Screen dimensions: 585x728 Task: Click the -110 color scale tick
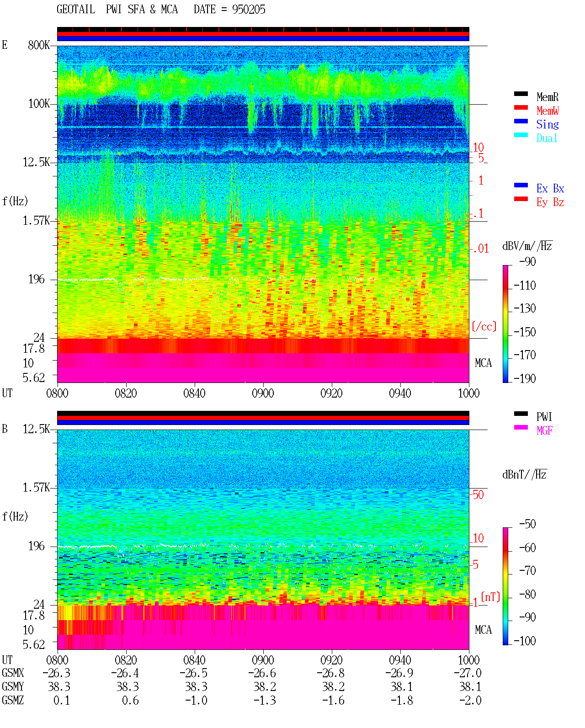pos(525,286)
